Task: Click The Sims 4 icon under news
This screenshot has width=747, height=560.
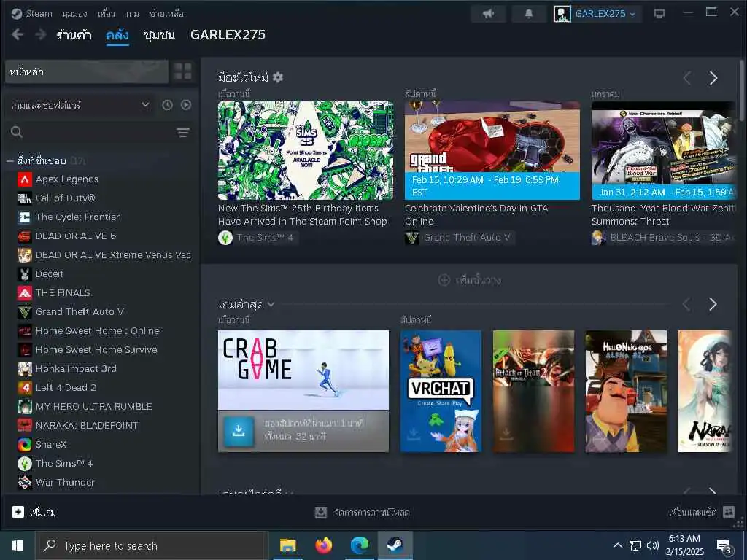Action: pyautogui.click(x=225, y=238)
